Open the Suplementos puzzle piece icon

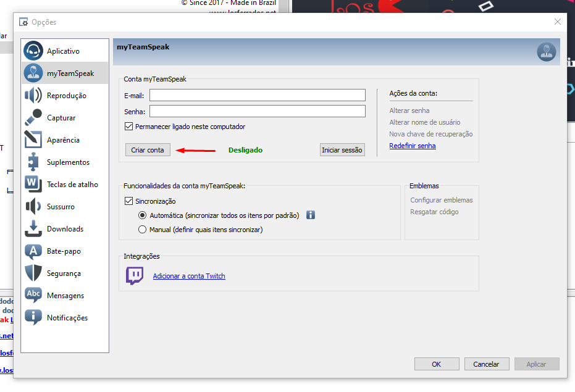[33, 162]
